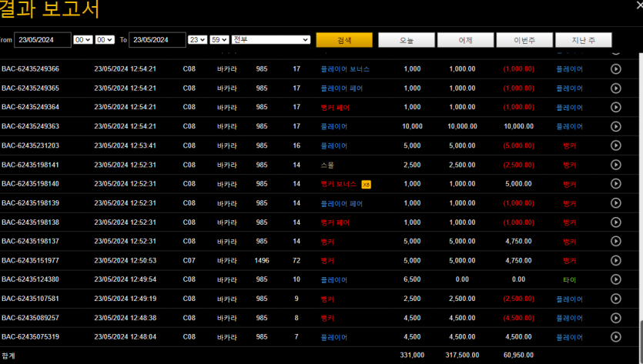Image resolution: width=643 pixels, height=364 pixels.
Task: Select the 지난 주 last week button
Action: (584, 40)
